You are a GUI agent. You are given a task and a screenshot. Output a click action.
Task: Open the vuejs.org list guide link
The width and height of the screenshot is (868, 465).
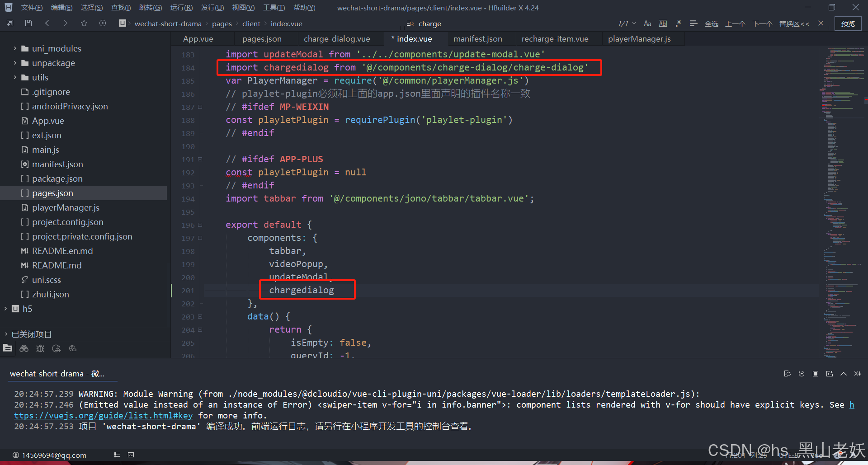pyautogui.click(x=103, y=415)
